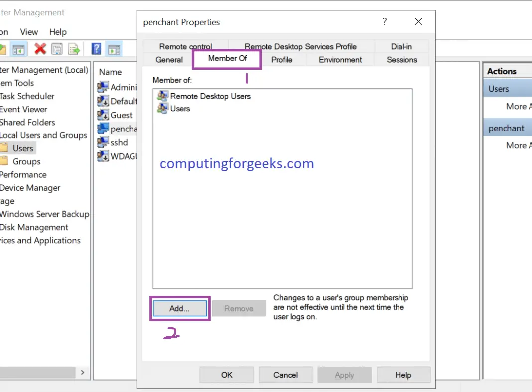Toggle the Show/Hide Console Tree toolbar icon
532x392 pixels.
[x=18, y=48]
